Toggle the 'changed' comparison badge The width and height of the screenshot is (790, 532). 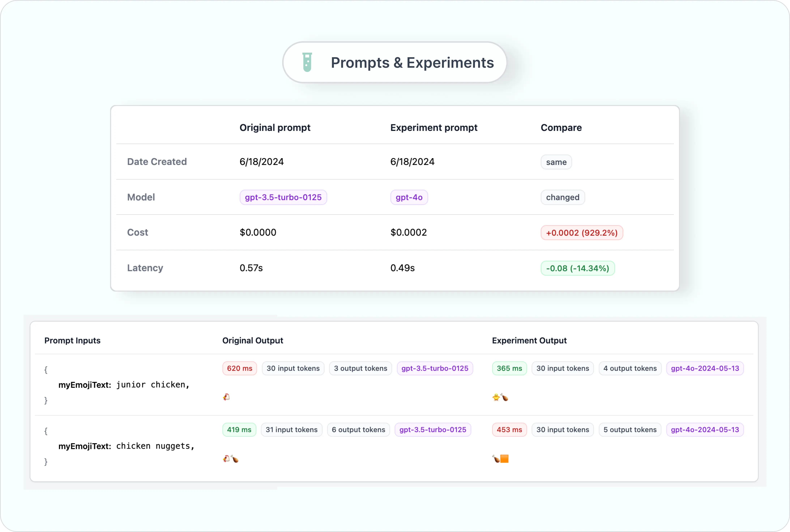coord(562,197)
